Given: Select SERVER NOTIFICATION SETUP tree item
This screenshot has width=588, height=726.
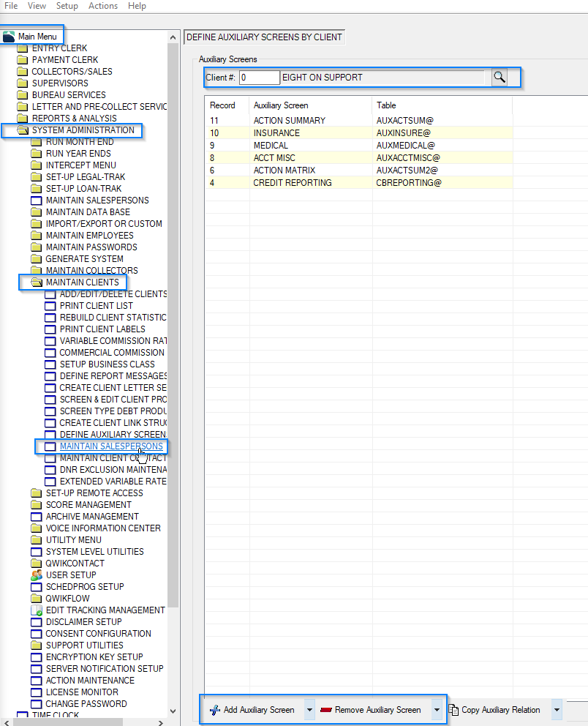Looking at the screenshot, I should [105, 669].
